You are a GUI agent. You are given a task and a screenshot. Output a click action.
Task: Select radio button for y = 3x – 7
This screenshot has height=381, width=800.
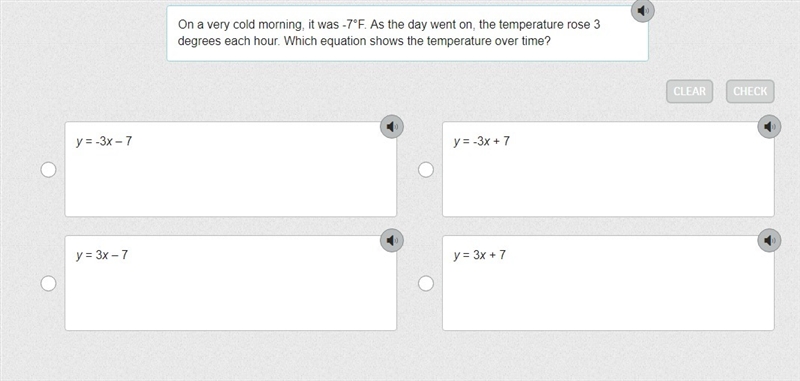coord(48,283)
